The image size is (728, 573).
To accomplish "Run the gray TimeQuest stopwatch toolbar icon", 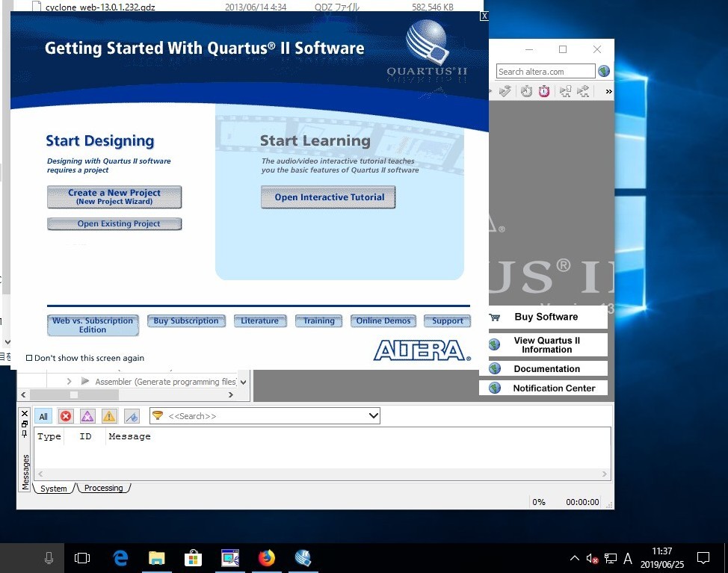I will pos(526,91).
